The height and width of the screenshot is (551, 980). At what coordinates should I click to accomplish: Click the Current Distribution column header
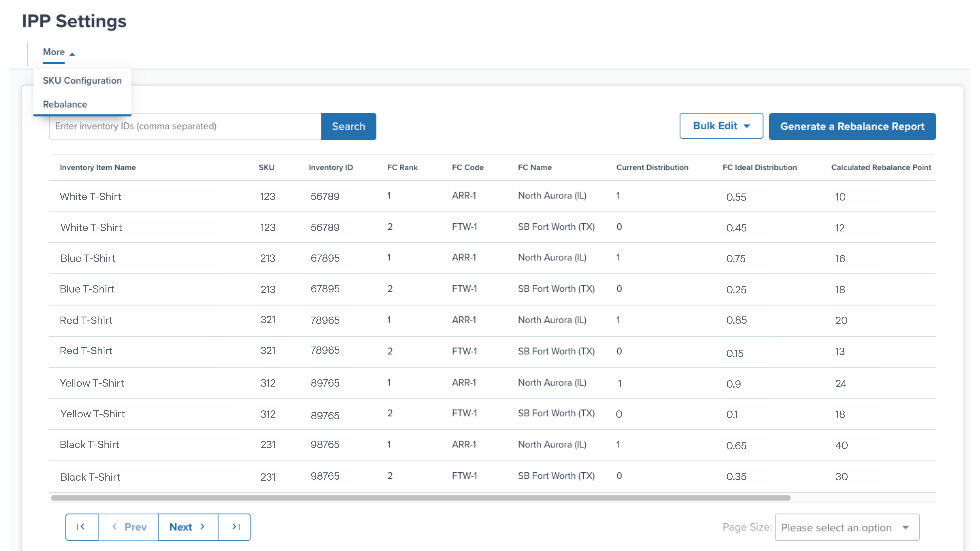click(652, 167)
